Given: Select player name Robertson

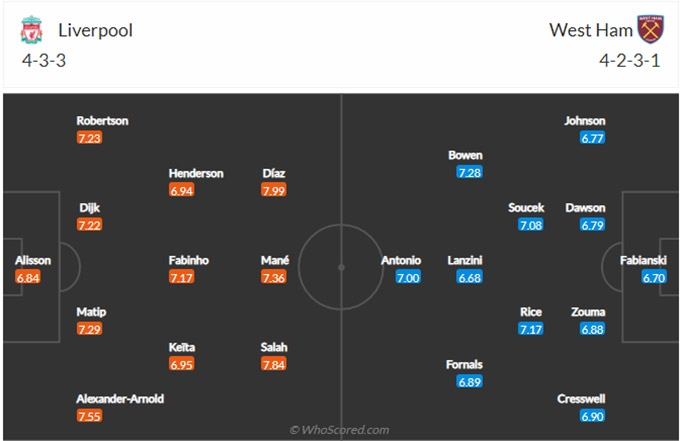Looking at the screenshot, I should pyautogui.click(x=102, y=121).
